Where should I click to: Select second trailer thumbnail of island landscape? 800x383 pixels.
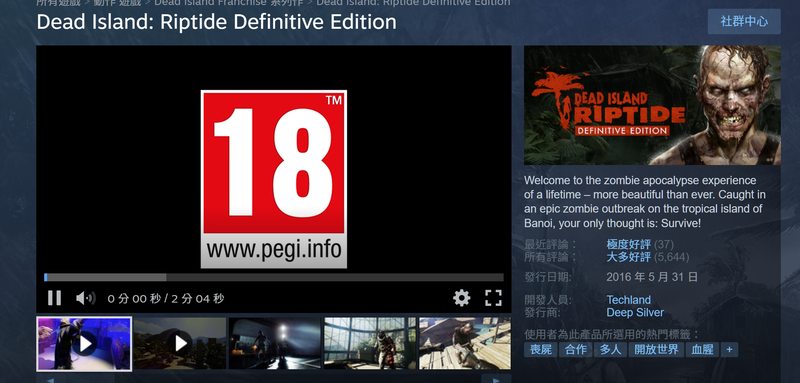(x=180, y=344)
